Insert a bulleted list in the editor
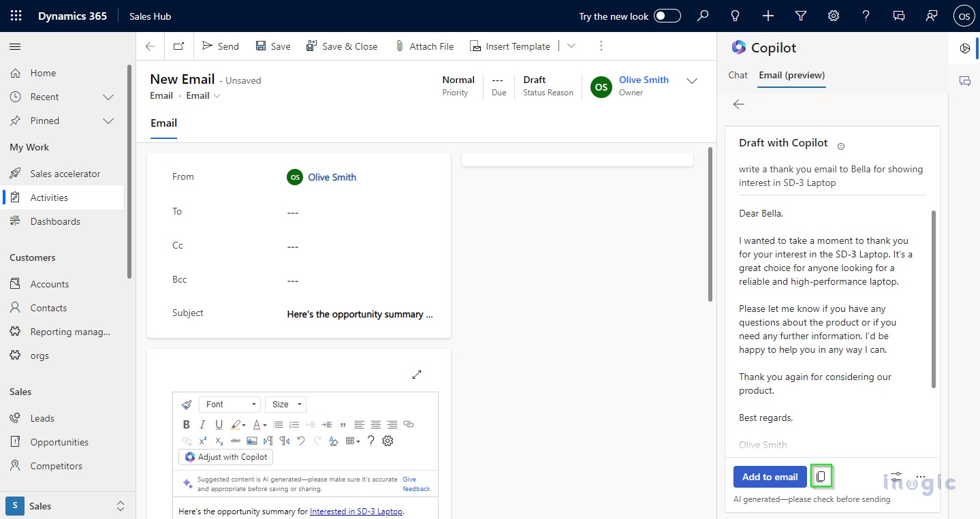The width and height of the screenshot is (980, 519). tap(278, 424)
